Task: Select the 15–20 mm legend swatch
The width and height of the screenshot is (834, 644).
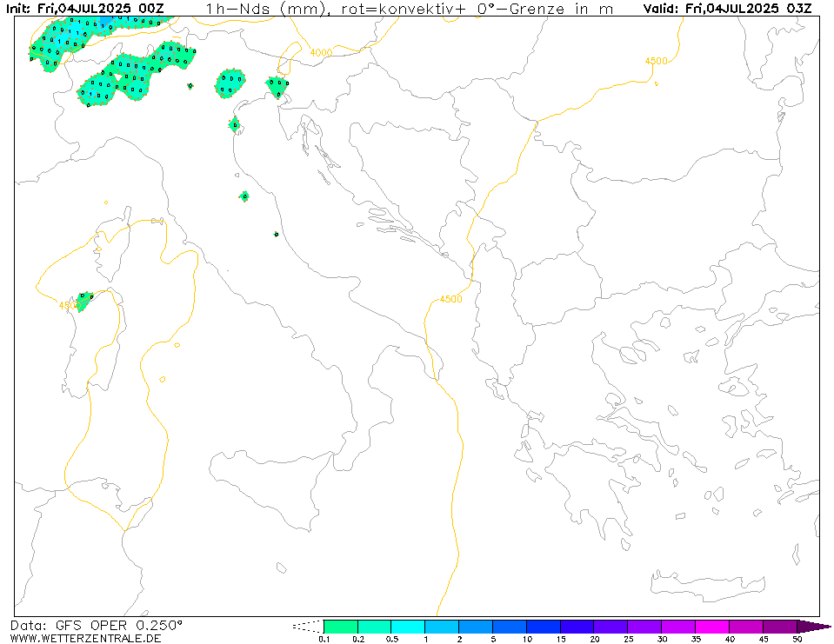Action: pos(577,627)
